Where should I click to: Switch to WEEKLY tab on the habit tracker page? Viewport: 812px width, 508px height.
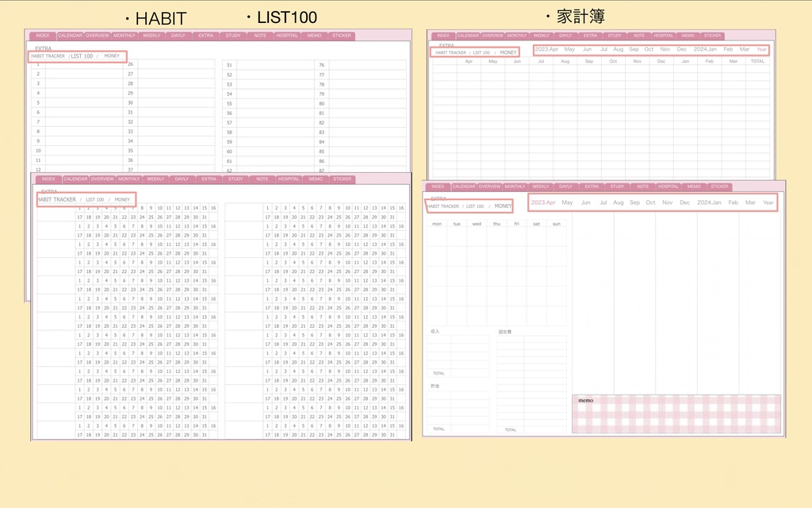[155, 179]
